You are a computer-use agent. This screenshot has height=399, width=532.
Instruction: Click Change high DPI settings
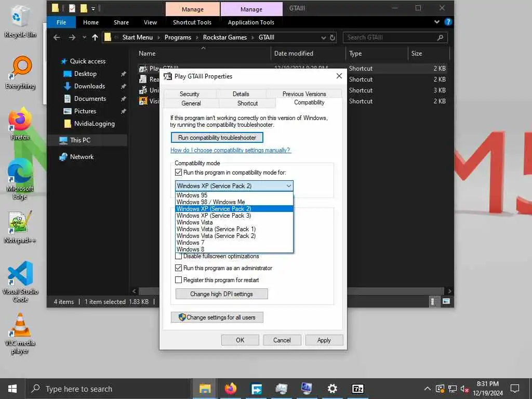pos(221,294)
